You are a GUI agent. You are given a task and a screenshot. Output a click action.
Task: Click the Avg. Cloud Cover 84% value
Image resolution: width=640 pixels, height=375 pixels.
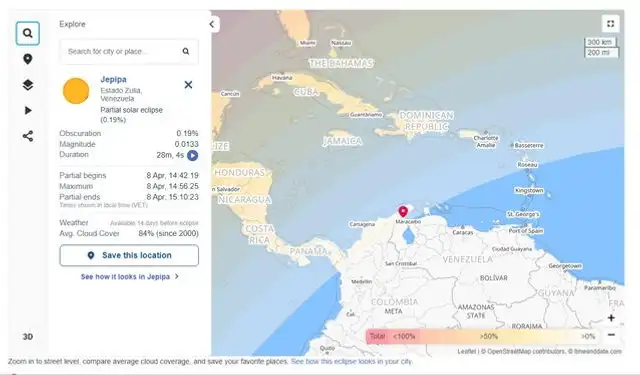(x=169, y=233)
